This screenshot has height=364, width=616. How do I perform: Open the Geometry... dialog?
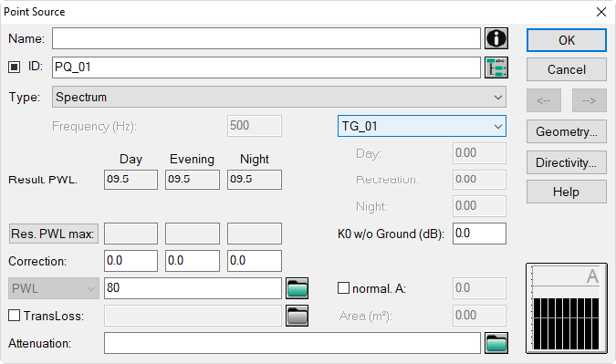[x=567, y=131]
